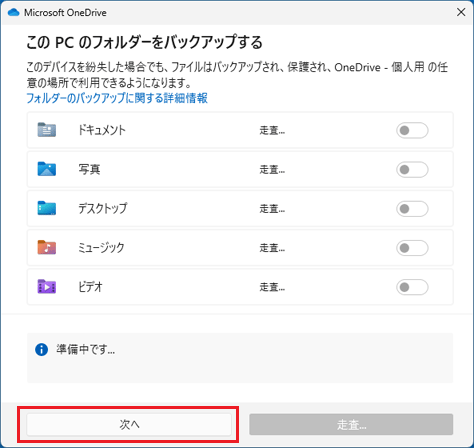Image resolution: width=474 pixels, height=448 pixels.
Task: Click the 次へ button
Action: pos(129,424)
